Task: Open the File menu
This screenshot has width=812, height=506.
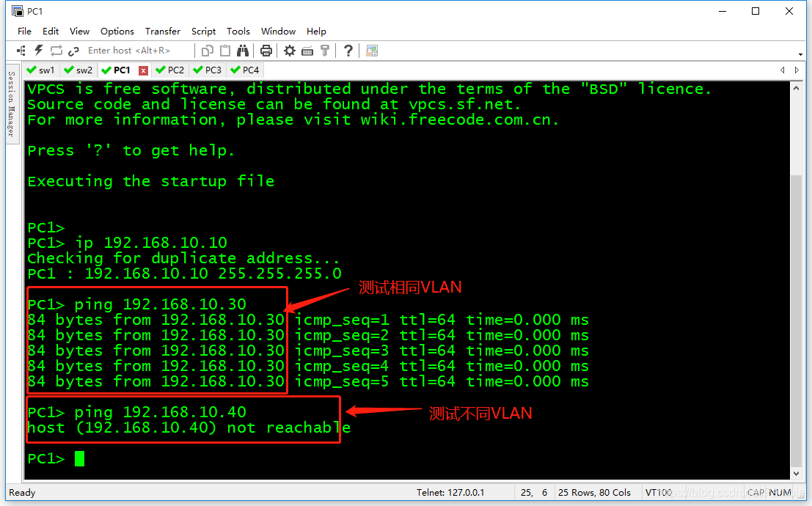Action: pyautogui.click(x=24, y=31)
